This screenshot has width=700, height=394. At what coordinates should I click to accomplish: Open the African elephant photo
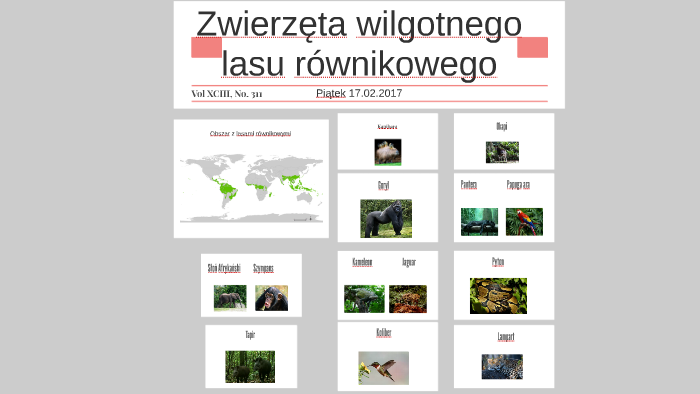click(x=230, y=297)
